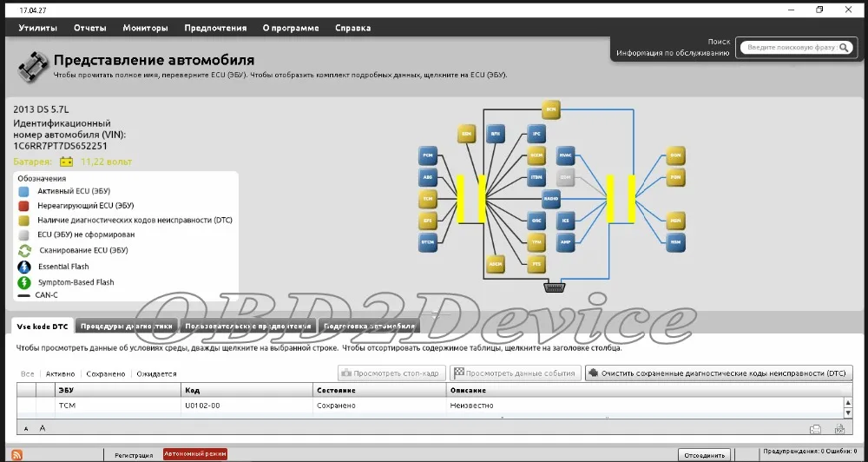
Task: Click the print icon below DTC table
Action: pyautogui.click(x=815, y=429)
